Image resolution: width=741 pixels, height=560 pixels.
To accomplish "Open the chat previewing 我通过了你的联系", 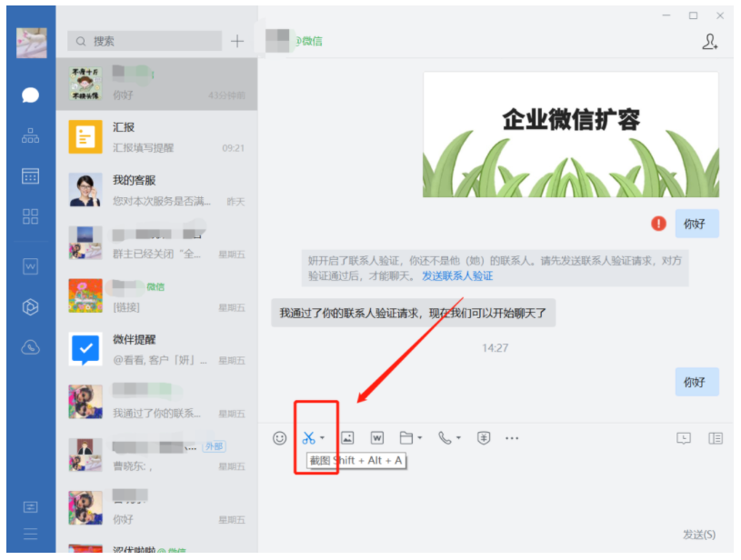I will [157, 402].
